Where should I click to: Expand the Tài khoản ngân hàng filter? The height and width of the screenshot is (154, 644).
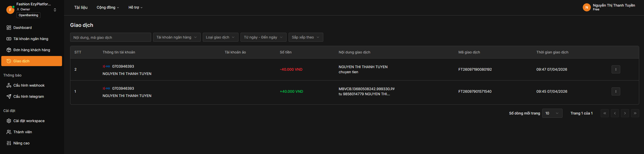tap(177, 37)
